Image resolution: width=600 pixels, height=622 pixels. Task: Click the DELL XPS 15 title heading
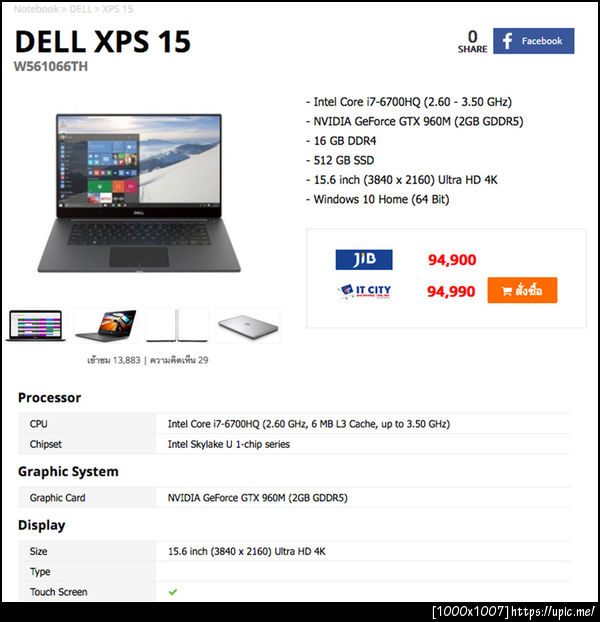(103, 41)
